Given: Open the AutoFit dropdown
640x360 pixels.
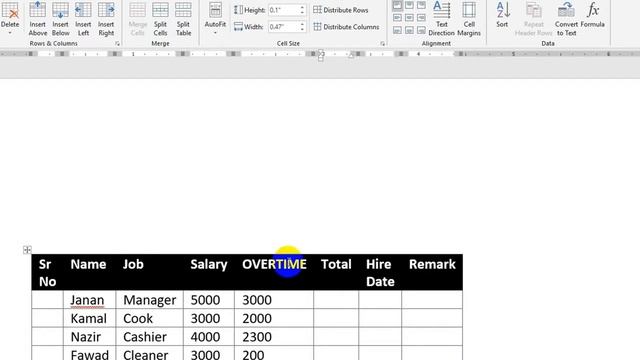Looking at the screenshot, I should click(215, 18).
